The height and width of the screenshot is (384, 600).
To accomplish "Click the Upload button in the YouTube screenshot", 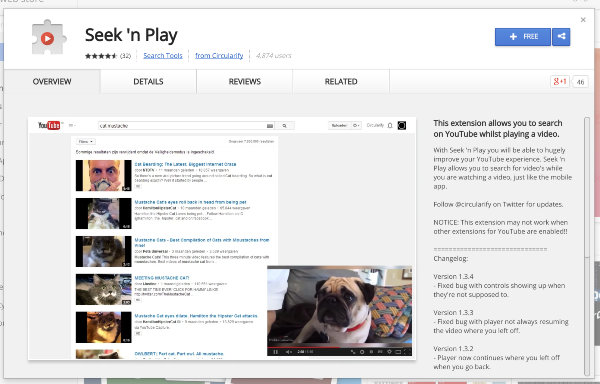I will (x=339, y=125).
